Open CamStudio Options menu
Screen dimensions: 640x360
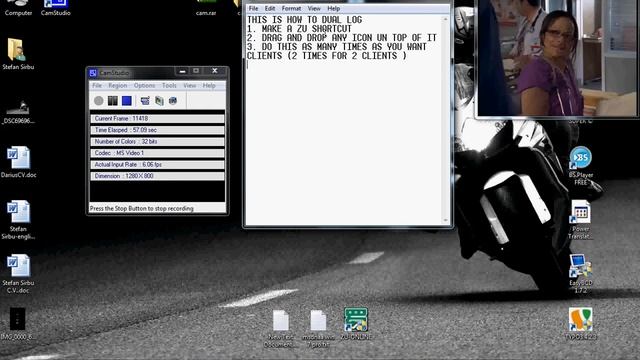pyautogui.click(x=144, y=85)
